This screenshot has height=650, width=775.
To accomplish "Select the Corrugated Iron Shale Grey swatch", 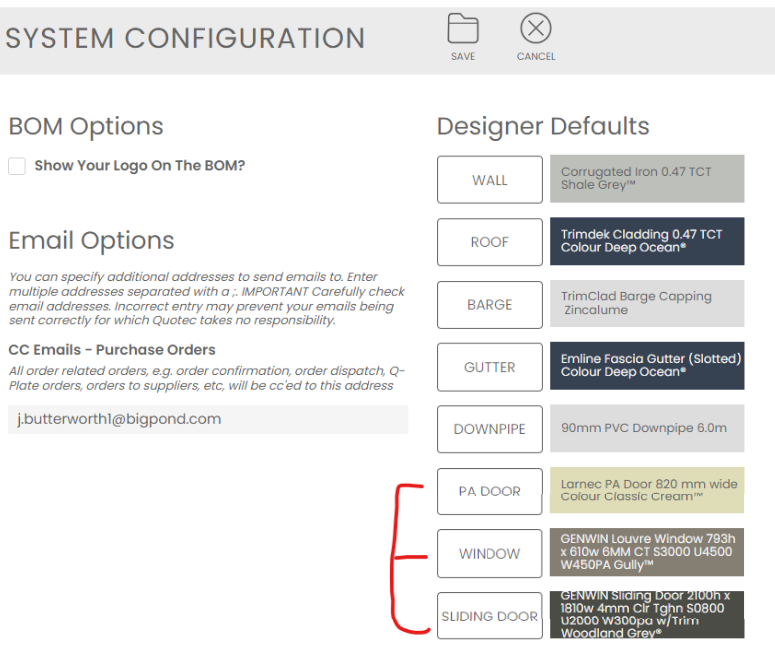I will 647,180.
